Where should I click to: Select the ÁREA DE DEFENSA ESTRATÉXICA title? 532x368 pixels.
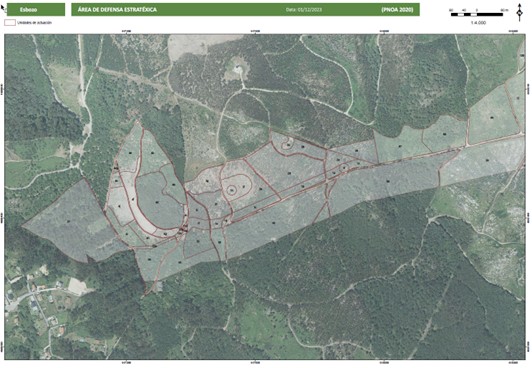(117, 9)
